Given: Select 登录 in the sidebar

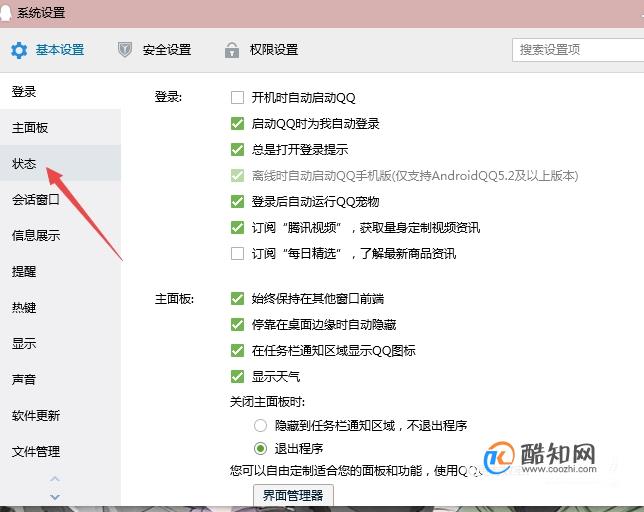Looking at the screenshot, I should [x=60, y=91].
